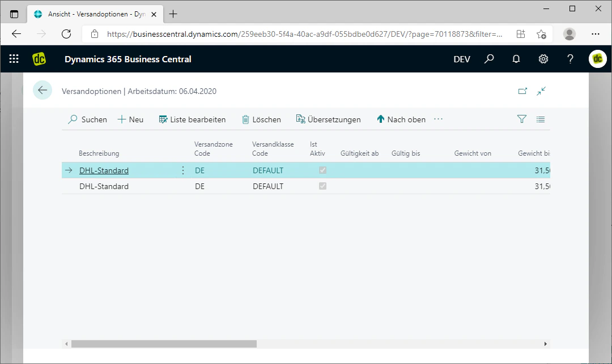Choose Liste bearbeiten
The width and height of the screenshot is (612, 364).
193,119
